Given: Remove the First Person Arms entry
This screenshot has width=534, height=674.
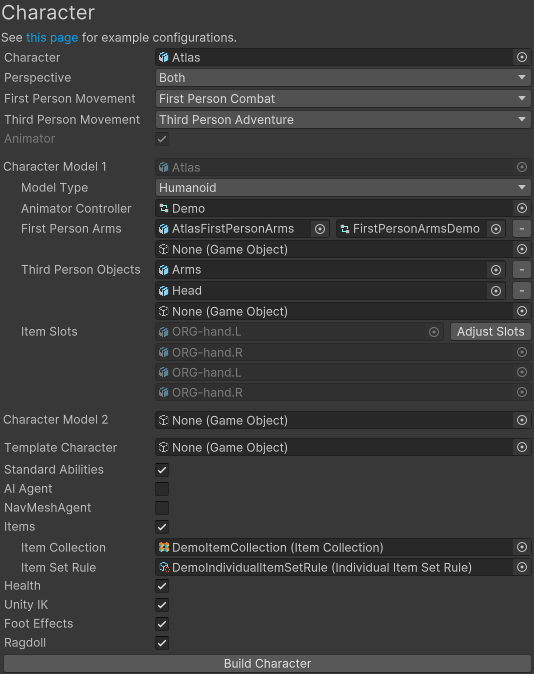Looking at the screenshot, I should [x=522, y=229].
